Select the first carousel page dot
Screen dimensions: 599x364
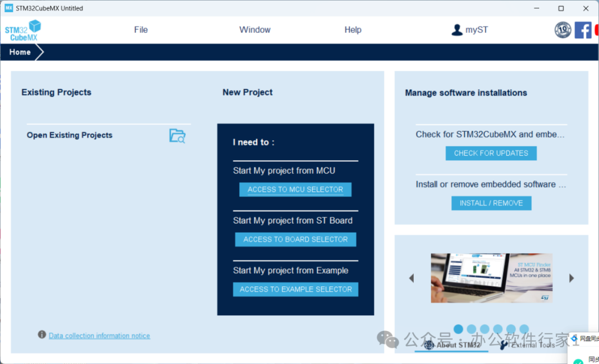pyautogui.click(x=459, y=329)
